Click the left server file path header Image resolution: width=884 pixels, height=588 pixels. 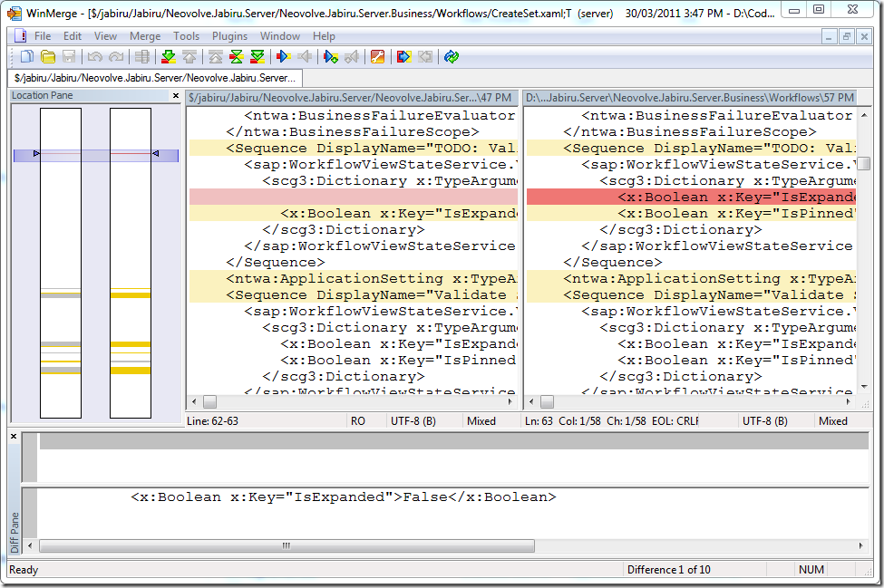(352, 98)
